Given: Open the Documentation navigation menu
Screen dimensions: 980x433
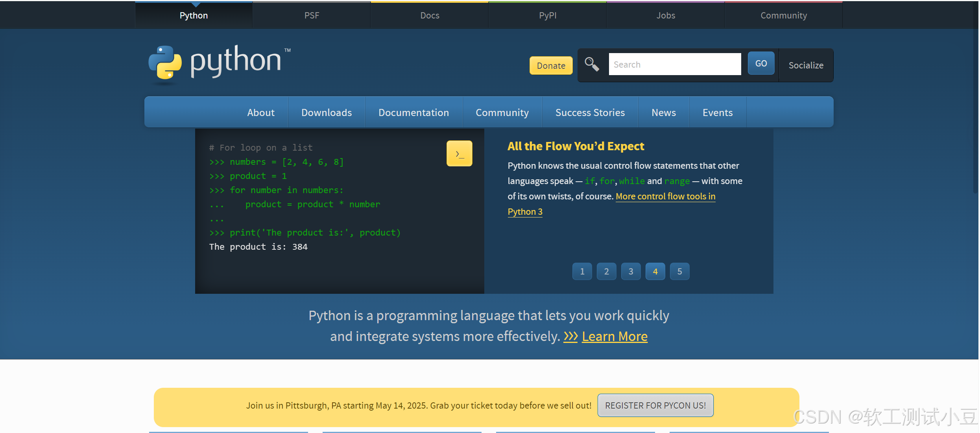Looking at the screenshot, I should [x=413, y=112].
